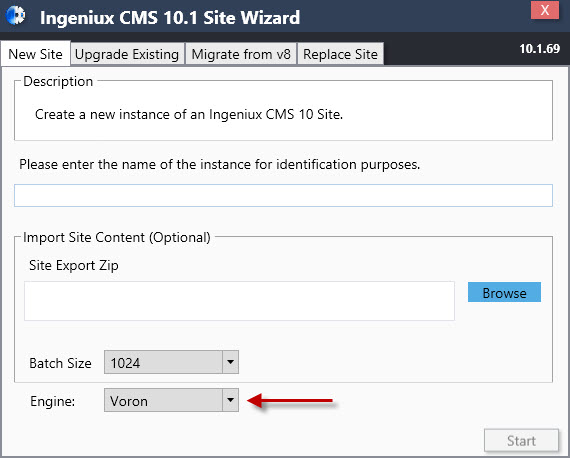This screenshot has height=458, width=570.
Task: Click the 'Create a new instance' description text
Action: click(x=189, y=114)
